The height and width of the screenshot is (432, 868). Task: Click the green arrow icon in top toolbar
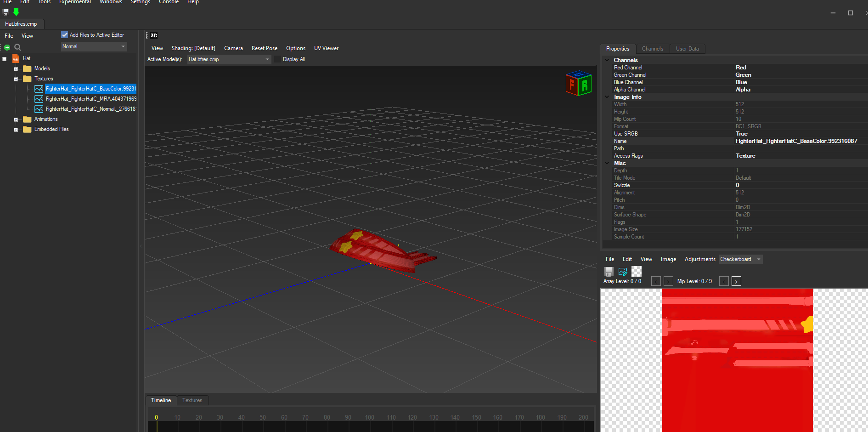(17, 12)
